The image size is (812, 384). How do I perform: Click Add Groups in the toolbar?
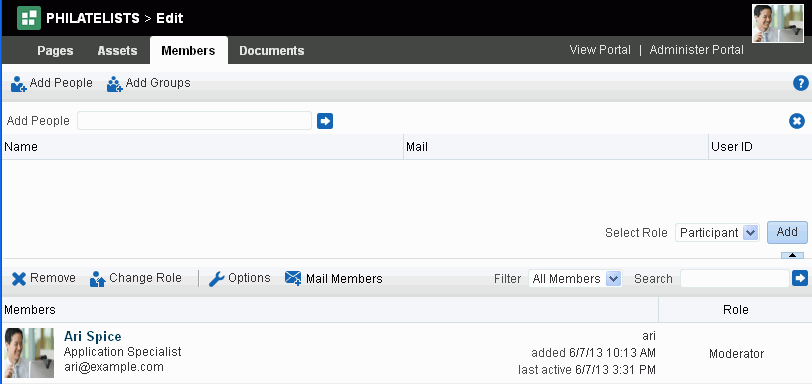[x=149, y=83]
